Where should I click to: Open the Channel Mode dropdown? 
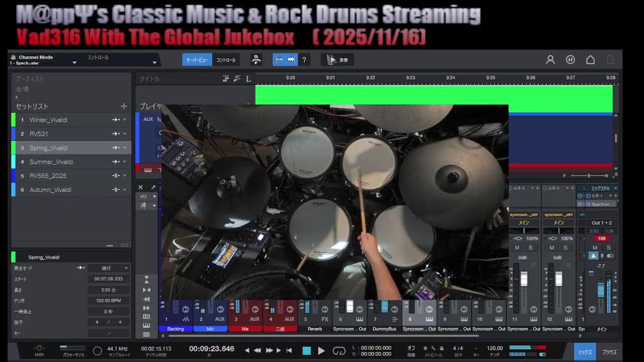click(x=74, y=63)
